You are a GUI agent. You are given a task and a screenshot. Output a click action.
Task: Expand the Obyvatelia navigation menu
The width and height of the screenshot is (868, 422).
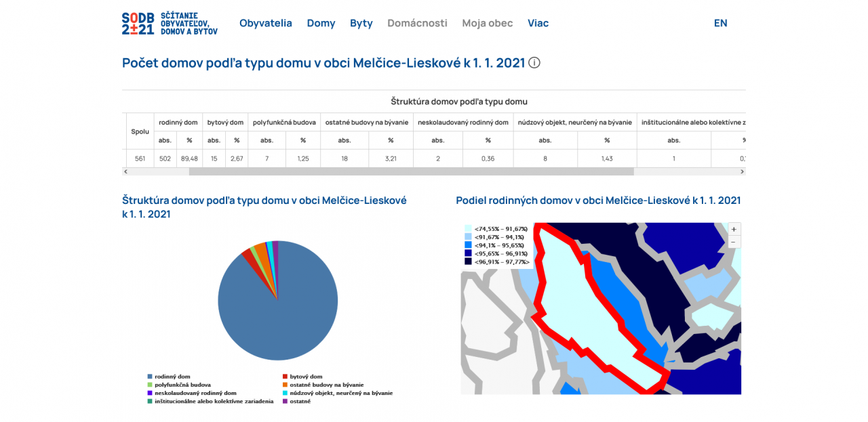pos(265,23)
